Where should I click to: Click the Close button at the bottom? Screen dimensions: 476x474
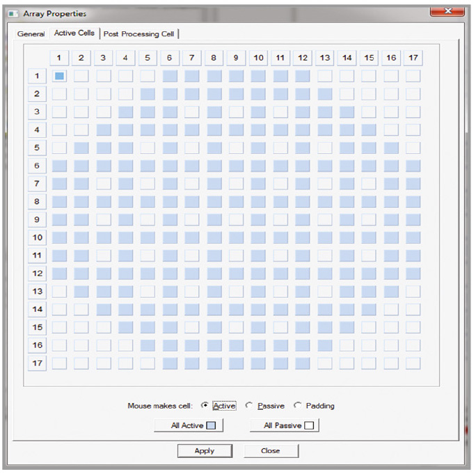271,450
